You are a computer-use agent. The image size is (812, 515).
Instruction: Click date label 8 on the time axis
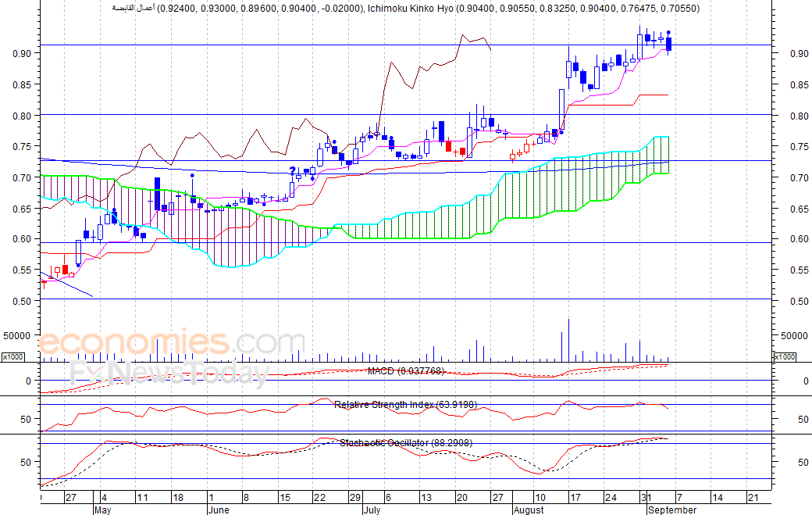coord(246,498)
